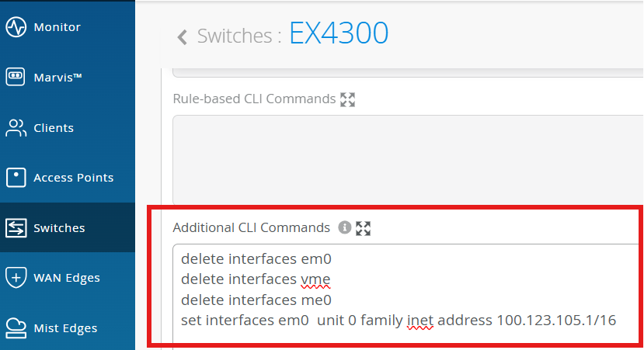Click the Clients people icon
Image resolution: width=644 pixels, height=350 pixels.
(x=16, y=127)
